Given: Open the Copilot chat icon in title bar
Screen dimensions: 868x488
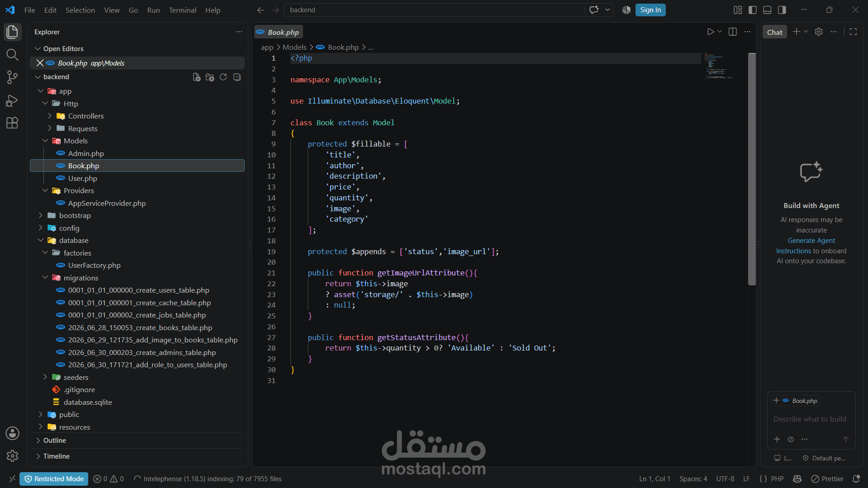Looking at the screenshot, I should (x=594, y=10).
